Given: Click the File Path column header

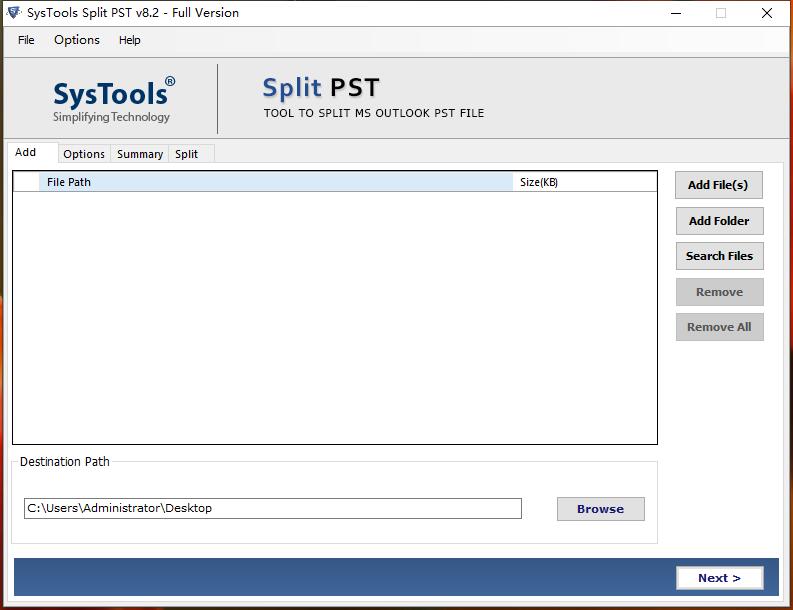Looking at the screenshot, I should pyautogui.click(x=276, y=182).
